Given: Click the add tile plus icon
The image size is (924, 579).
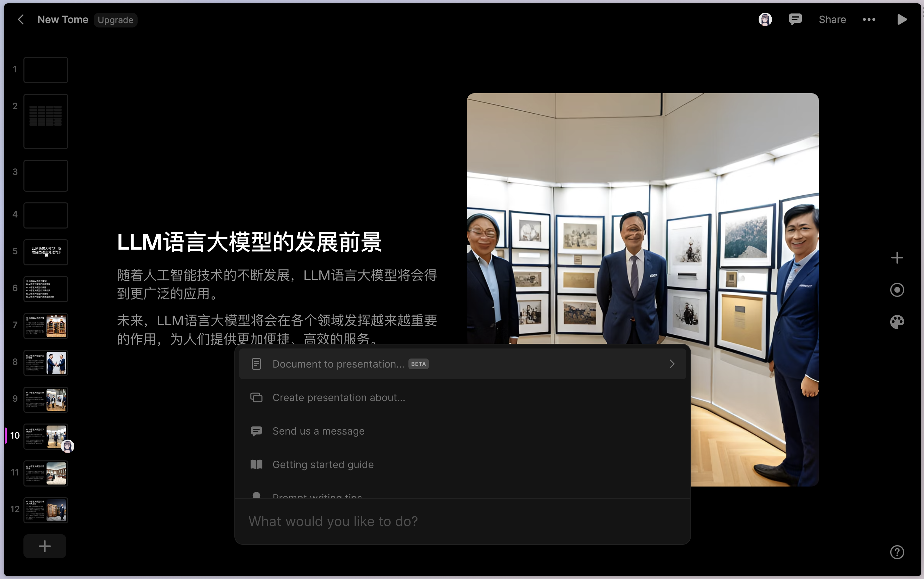Looking at the screenshot, I should pyautogui.click(x=897, y=258).
